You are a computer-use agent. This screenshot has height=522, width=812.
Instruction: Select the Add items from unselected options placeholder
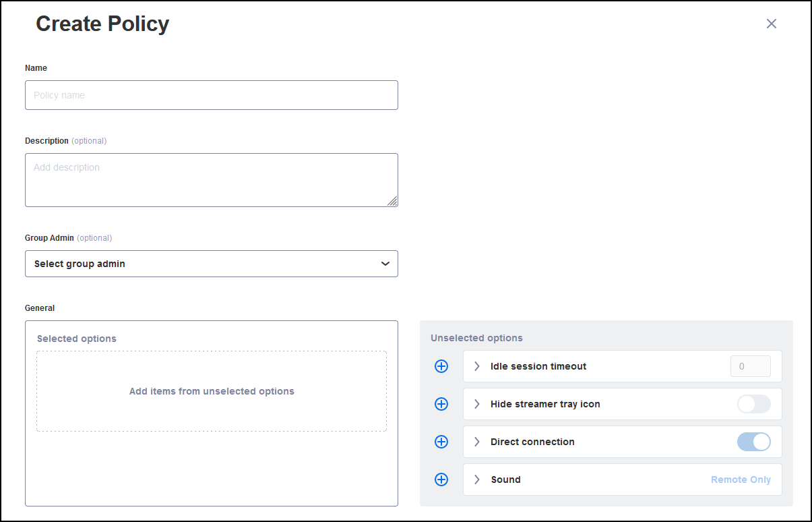click(212, 391)
